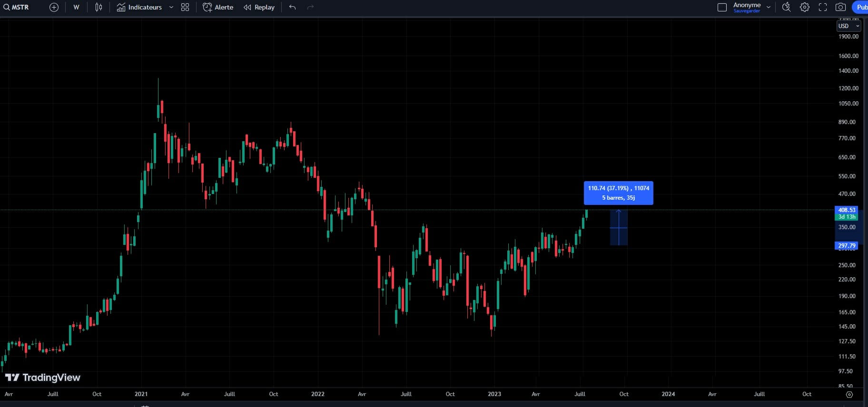The image size is (868, 407).
Task: Open the Indicateurs panel
Action: coord(139,7)
